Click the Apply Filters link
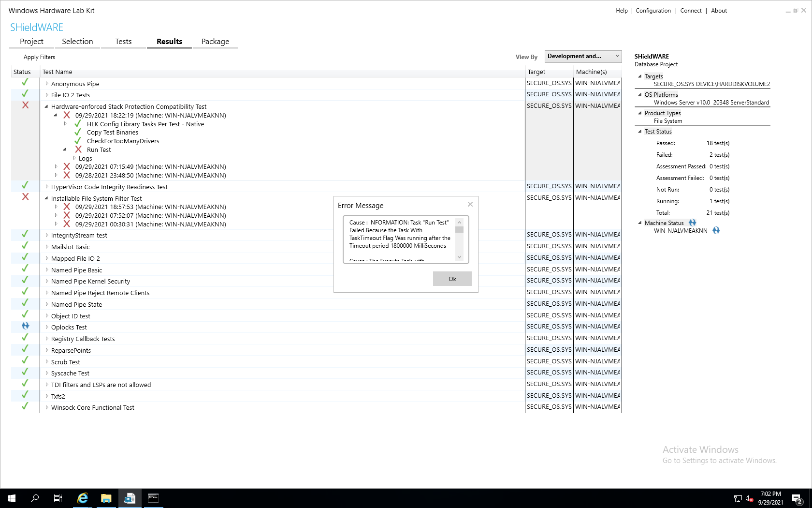 pos(39,57)
